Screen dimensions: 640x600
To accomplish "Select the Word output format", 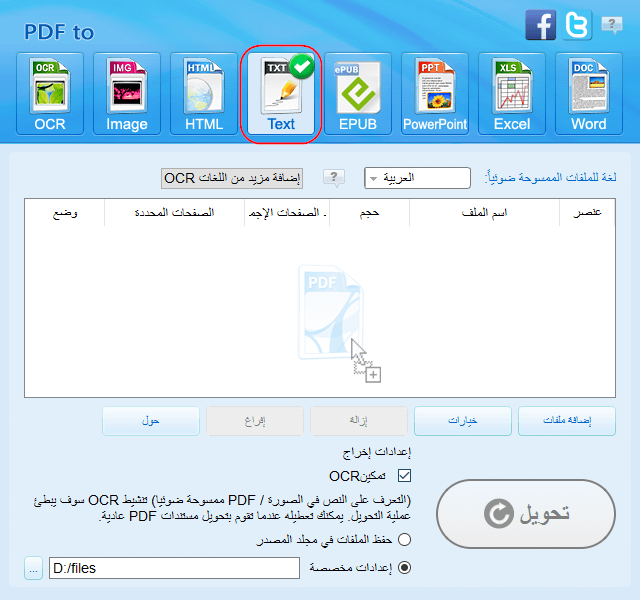I will [589, 94].
